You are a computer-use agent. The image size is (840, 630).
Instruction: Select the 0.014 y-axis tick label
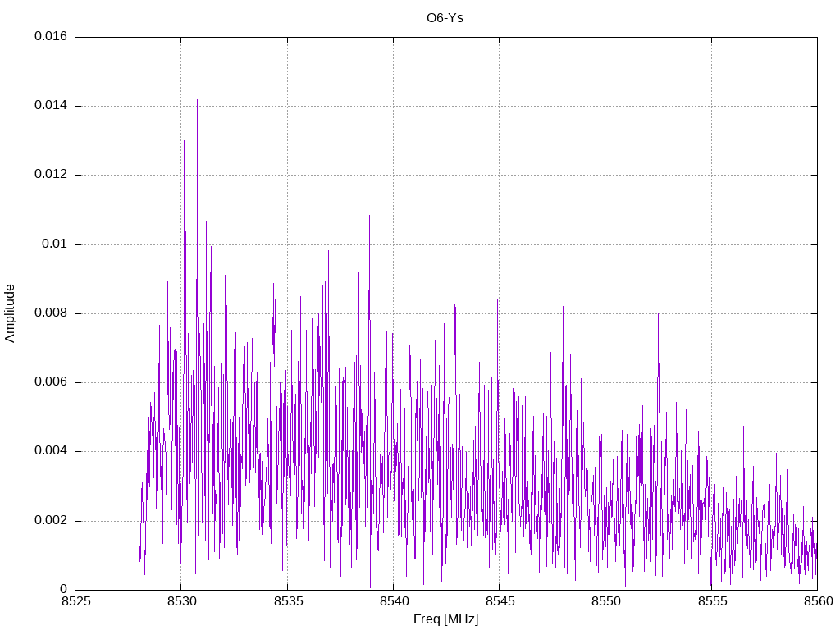[x=51, y=106]
